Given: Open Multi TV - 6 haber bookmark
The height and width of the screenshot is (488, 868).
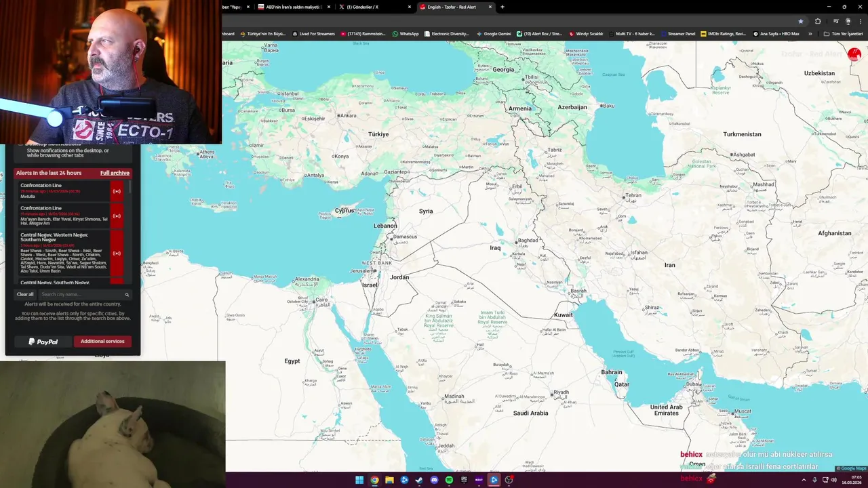Looking at the screenshot, I should (x=631, y=33).
